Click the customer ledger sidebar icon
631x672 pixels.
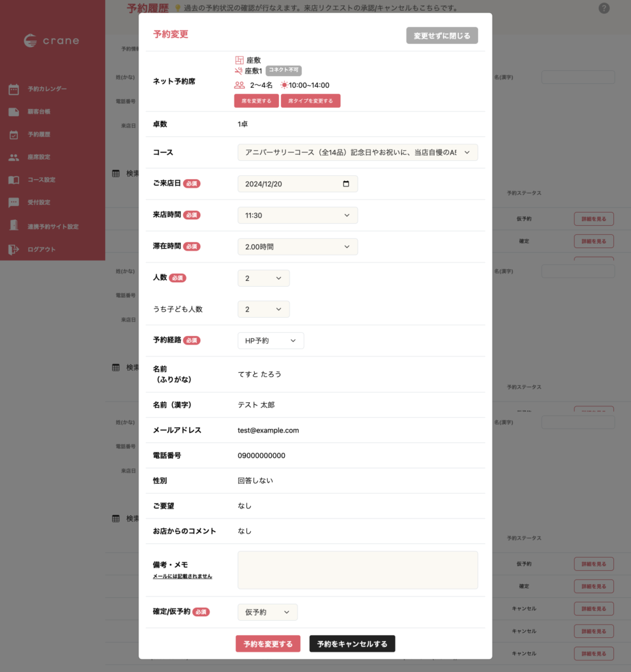coord(14,112)
